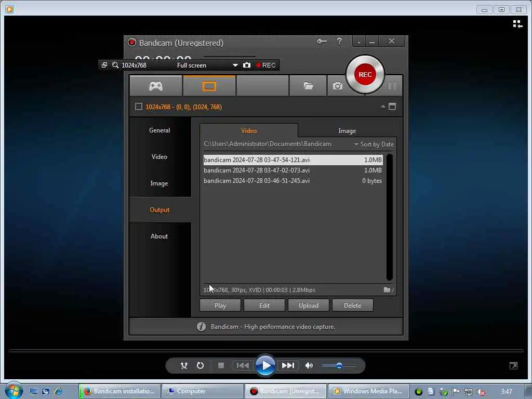Go to previous track button
This screenshot has height=399, width=532.
(x=243, y=365)
